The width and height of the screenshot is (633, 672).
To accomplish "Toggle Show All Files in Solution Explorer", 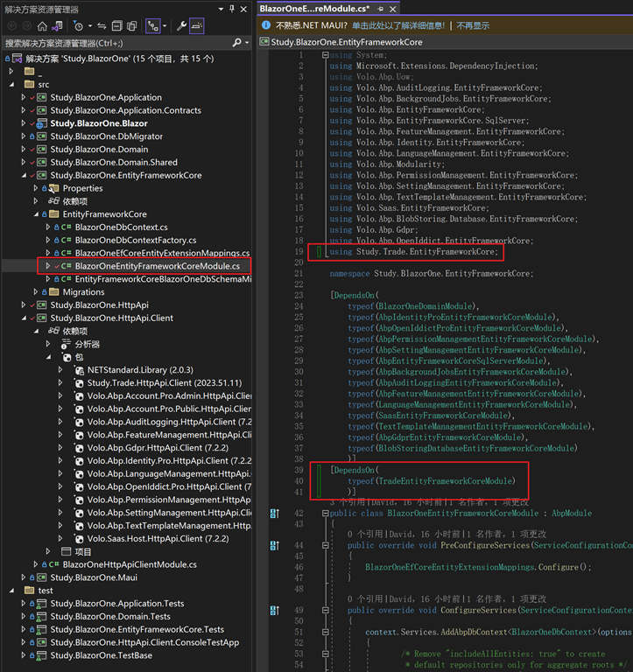I will [131, 26].
